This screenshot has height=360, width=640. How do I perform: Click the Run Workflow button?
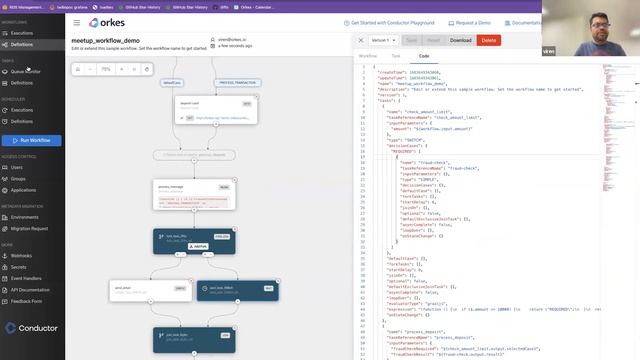point(31,140)
